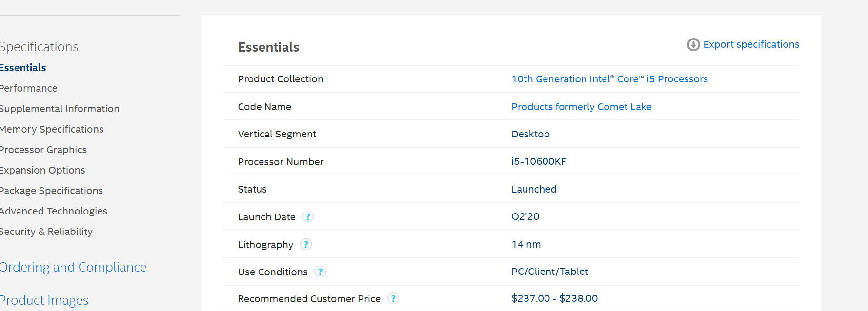Open Recommended Customer Price help icon
Image resolution: width=868 pixels, height=311 pixels.
click(393, 299)
